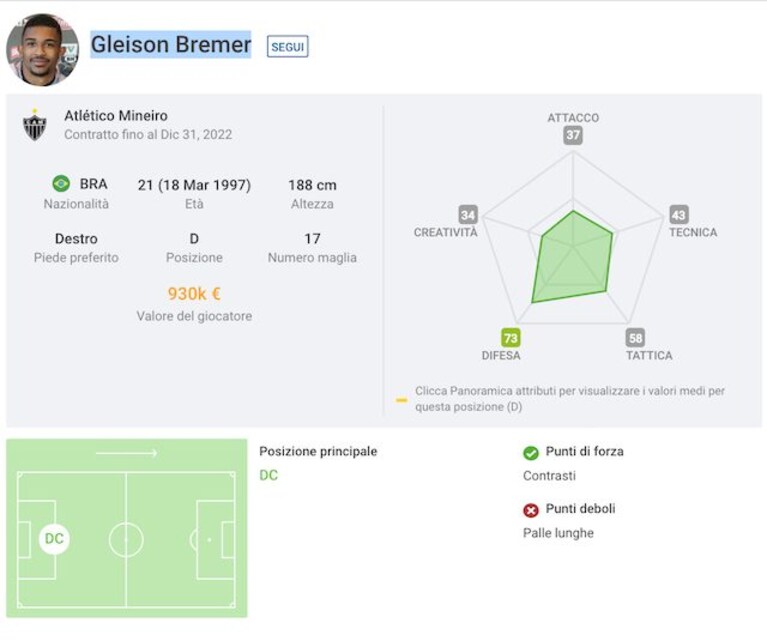767x641 pixels.
Task: Click the Gleison Bremer name heading
Action: 171,45
